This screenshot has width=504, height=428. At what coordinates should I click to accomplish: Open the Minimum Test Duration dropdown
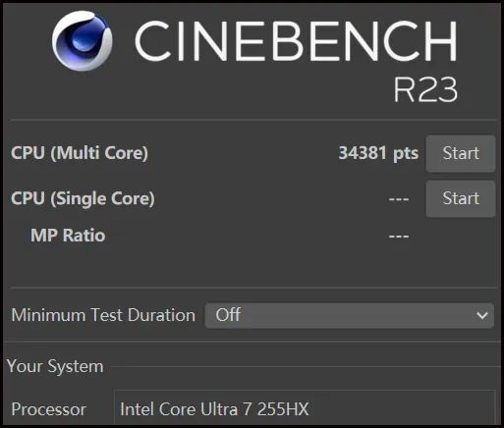[349, 315]
